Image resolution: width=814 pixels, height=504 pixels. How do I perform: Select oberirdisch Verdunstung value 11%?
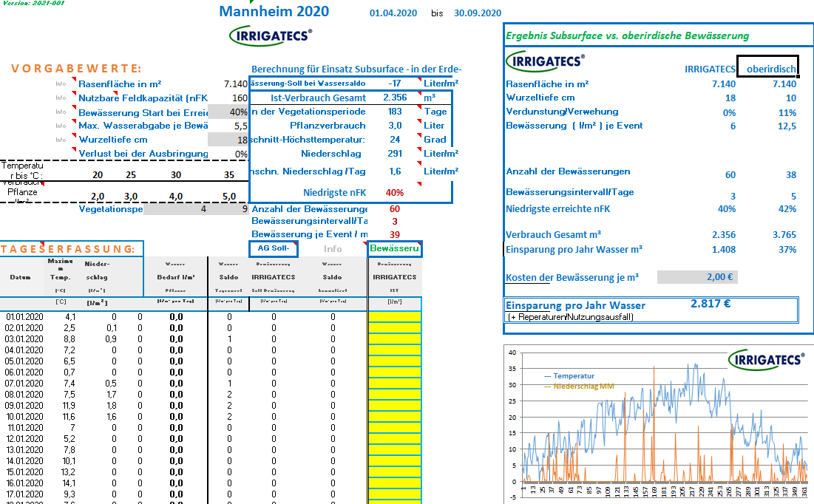(x=787, y=112)
